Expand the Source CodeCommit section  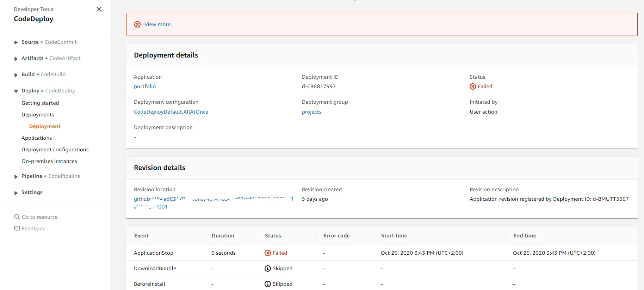coord(16,42)
